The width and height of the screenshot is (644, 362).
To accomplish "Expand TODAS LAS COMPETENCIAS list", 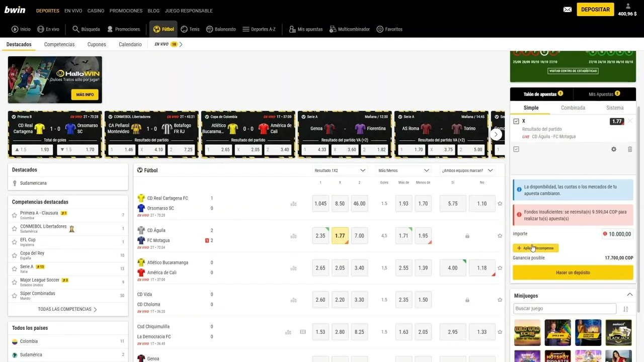I will pos(67,309).
